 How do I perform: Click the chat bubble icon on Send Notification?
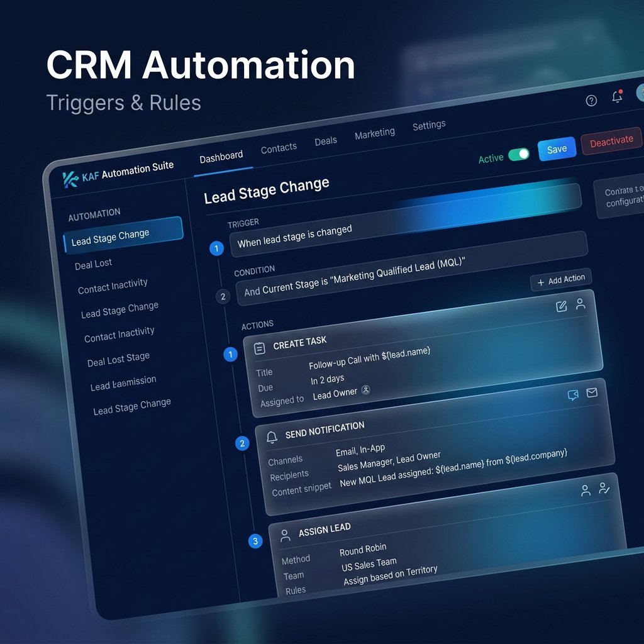coord(573,395)
